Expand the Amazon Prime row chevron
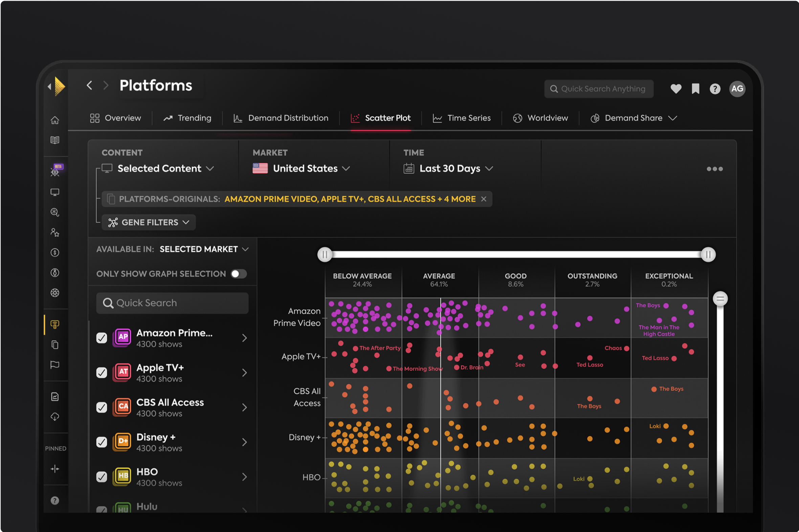The height and width of the screenshot is (532, 799). click(x=244, y=338)
